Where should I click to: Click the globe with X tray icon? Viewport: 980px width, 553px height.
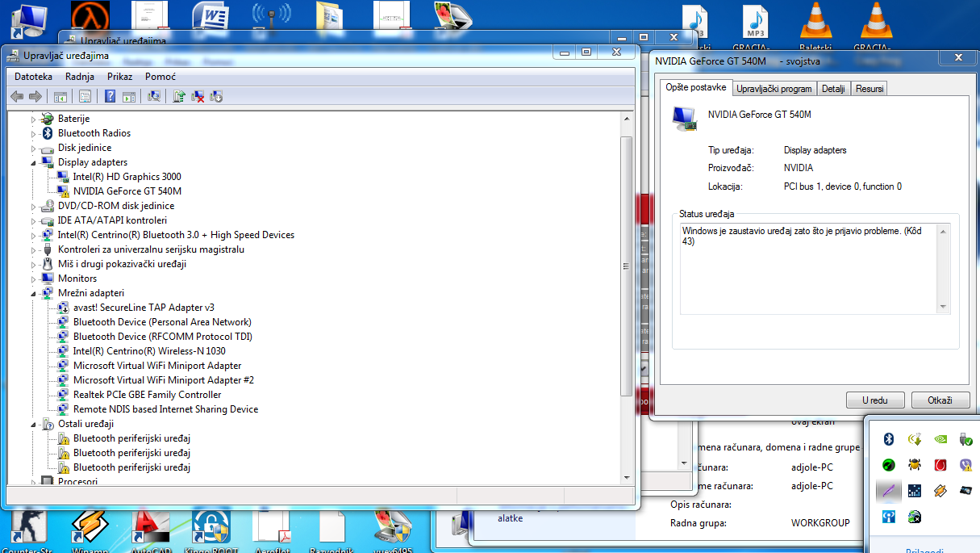coord(915,516)
